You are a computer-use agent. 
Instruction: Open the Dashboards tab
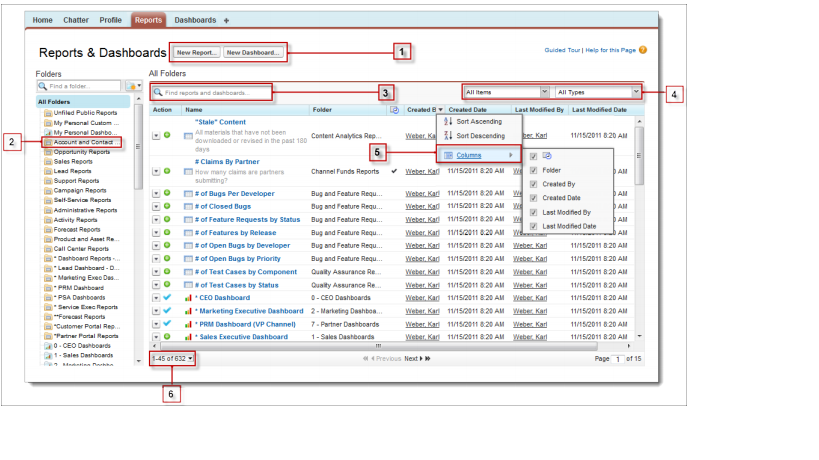tap(195, 20)
